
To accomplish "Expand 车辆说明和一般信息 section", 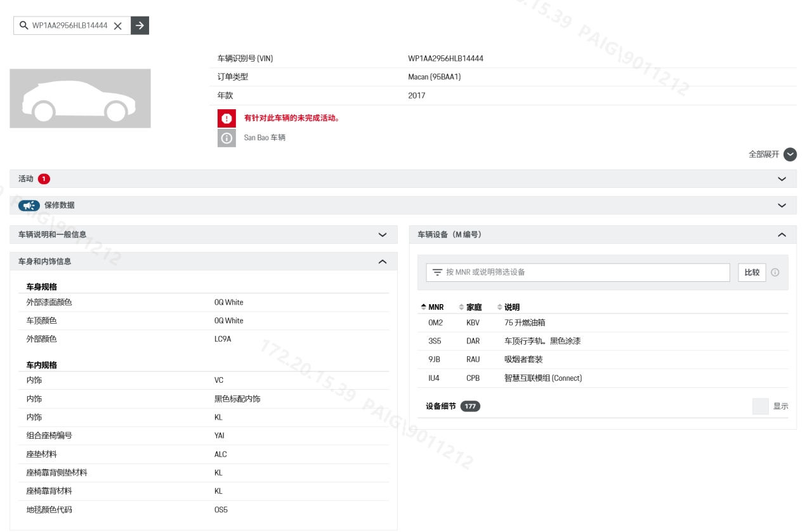I will point(383,235).
